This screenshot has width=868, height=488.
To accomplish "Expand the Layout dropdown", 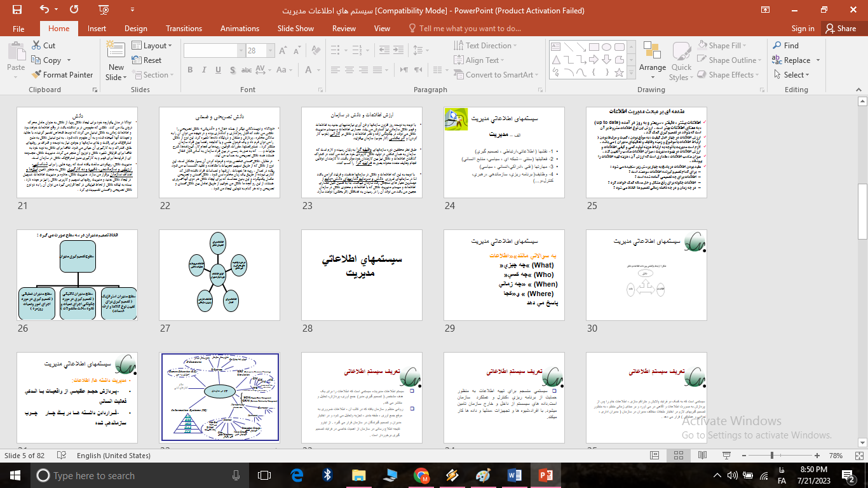I will (153, 46).
